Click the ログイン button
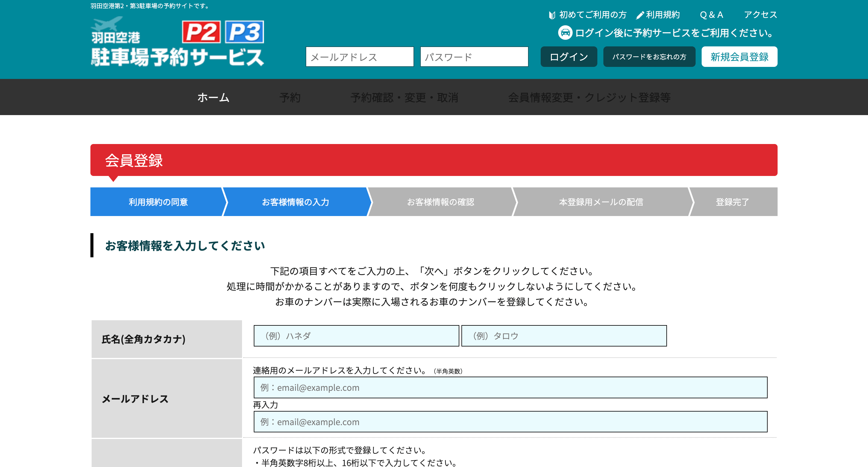868x467 pixels. 569,57
